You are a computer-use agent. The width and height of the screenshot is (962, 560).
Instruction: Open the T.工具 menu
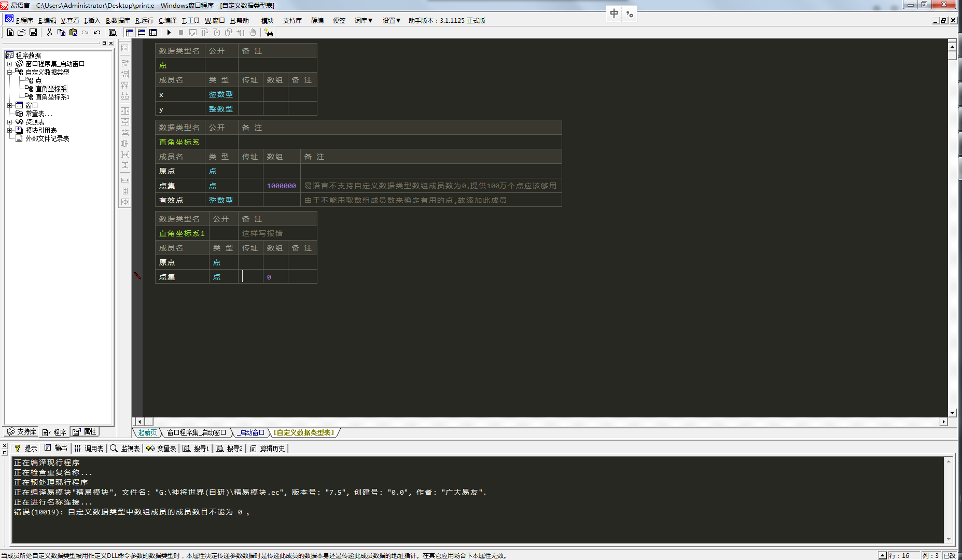(x=190, y=21)
